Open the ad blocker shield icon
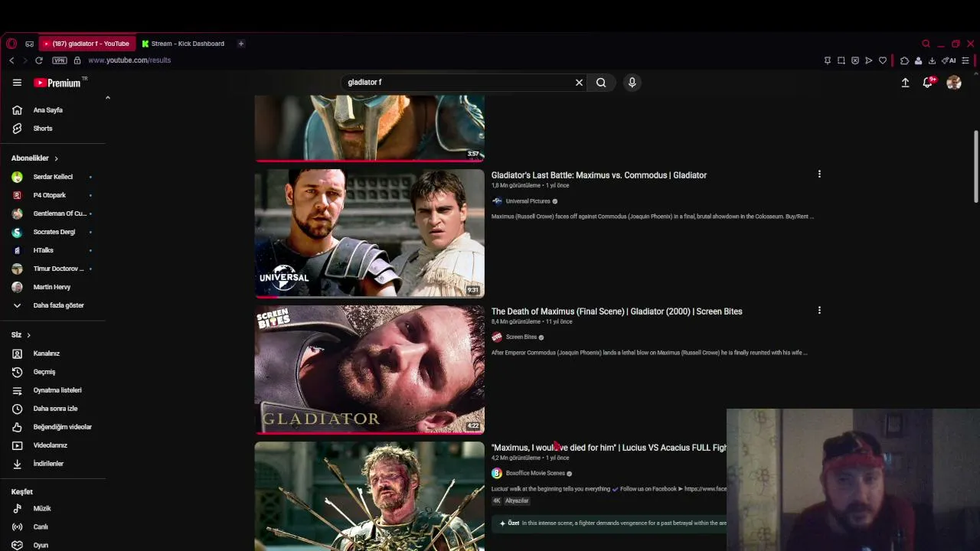 pyautogui.click(x=855, y=60)
